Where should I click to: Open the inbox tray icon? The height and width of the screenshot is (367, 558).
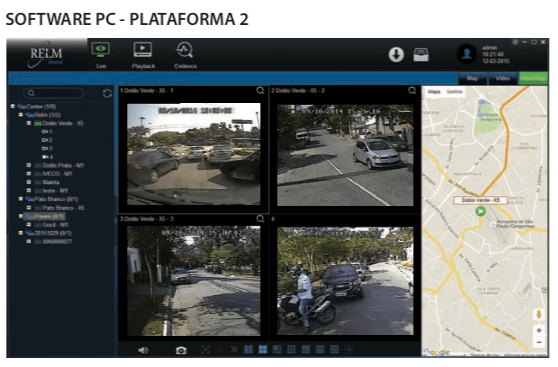[421, 55]
